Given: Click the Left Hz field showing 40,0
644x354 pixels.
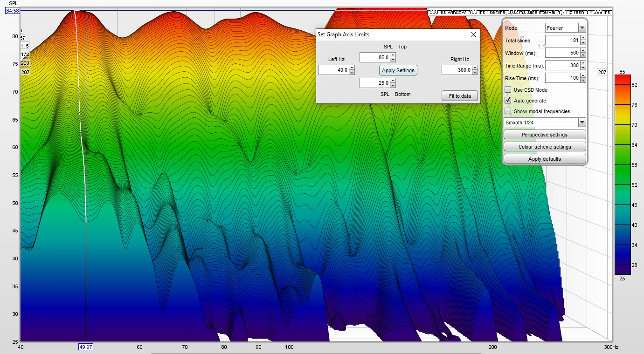Looking at the screenshot, I should (x=334, y=70).
